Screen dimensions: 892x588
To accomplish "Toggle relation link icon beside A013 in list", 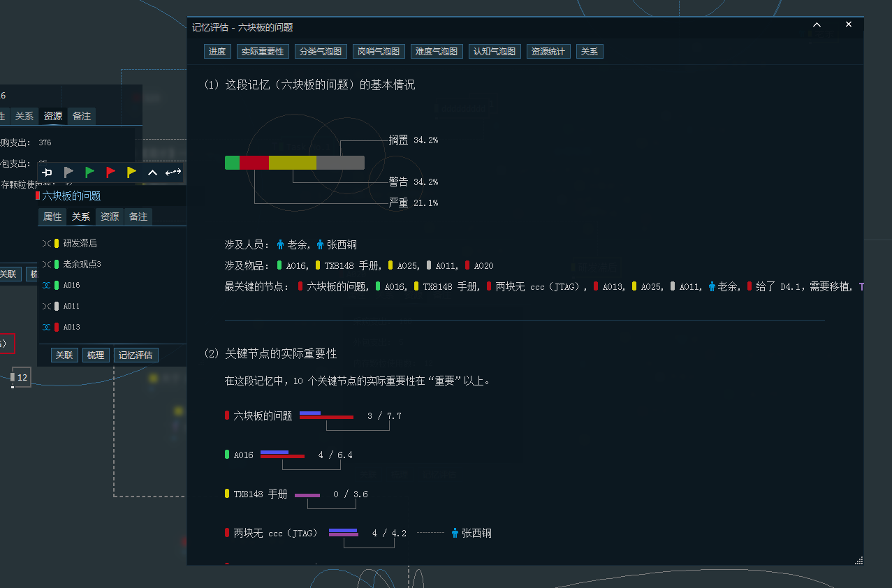I will click(46, 328).
